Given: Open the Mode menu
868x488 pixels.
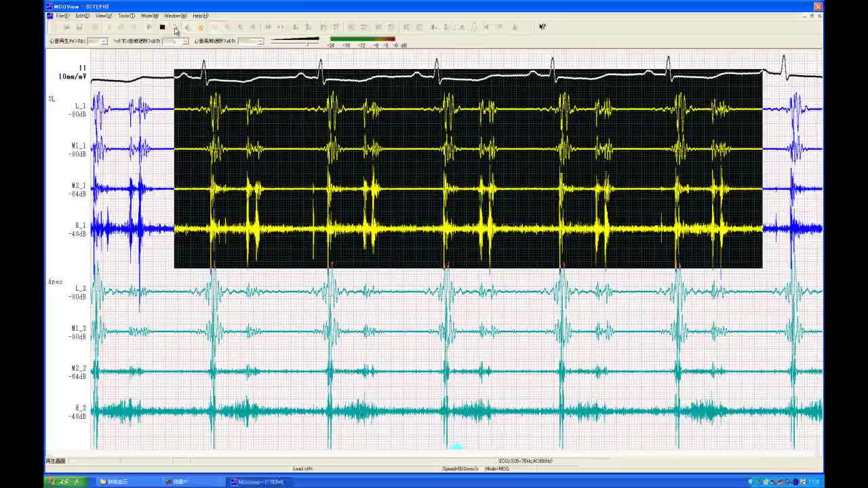Looking at the screenshot, I should (149, 16).
